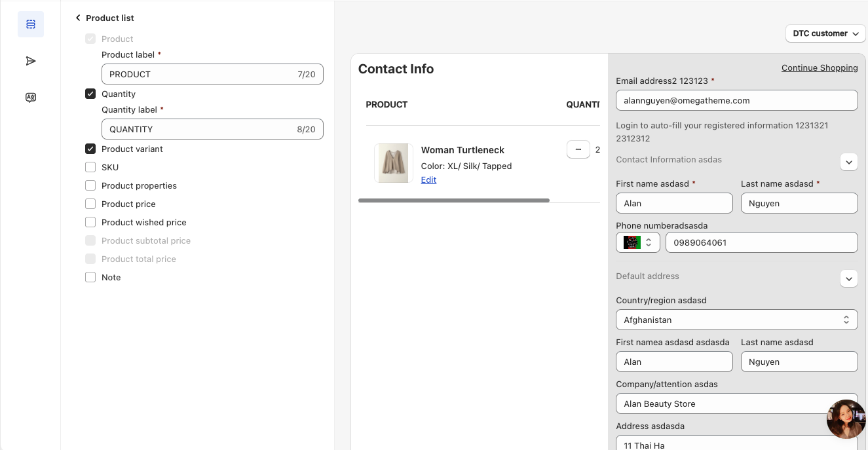Open the phone country flag selector
This screenshot has width=868, height=450.
tap(637, 242)
